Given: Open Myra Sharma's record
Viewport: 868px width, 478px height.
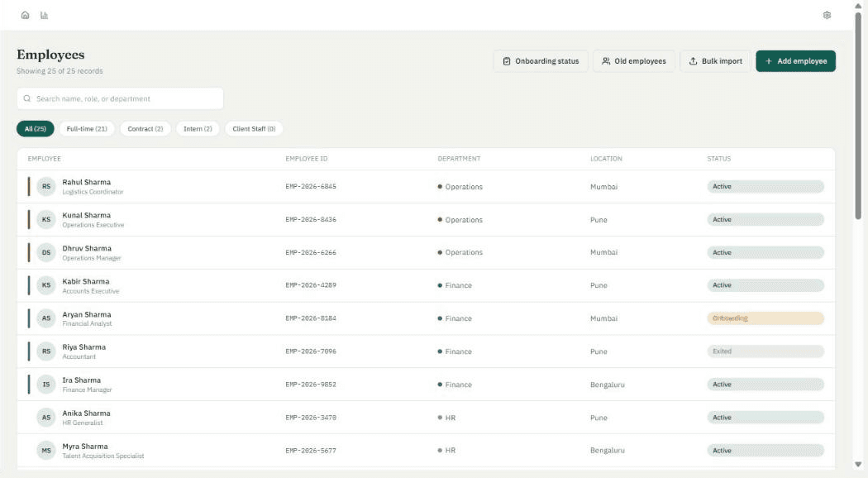Looking at the screenshot, I should click(x=426, y=451).
